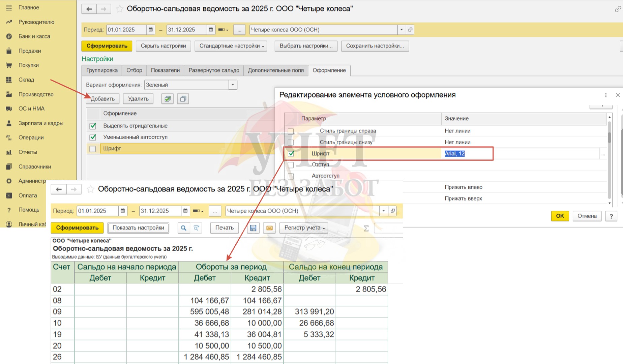Expand the organization Четыре колеса dropdown at top

click(x=401, y=30)
